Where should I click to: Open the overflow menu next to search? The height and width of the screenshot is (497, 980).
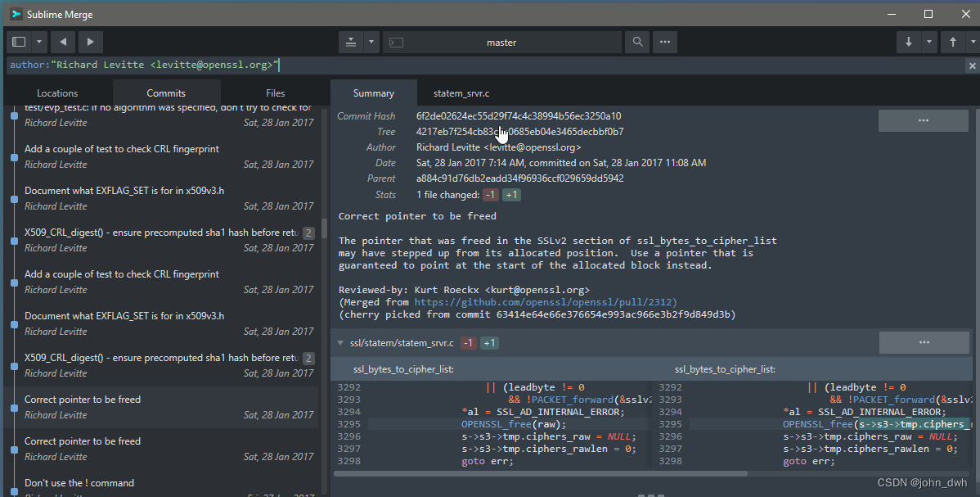tap(664, 42)
